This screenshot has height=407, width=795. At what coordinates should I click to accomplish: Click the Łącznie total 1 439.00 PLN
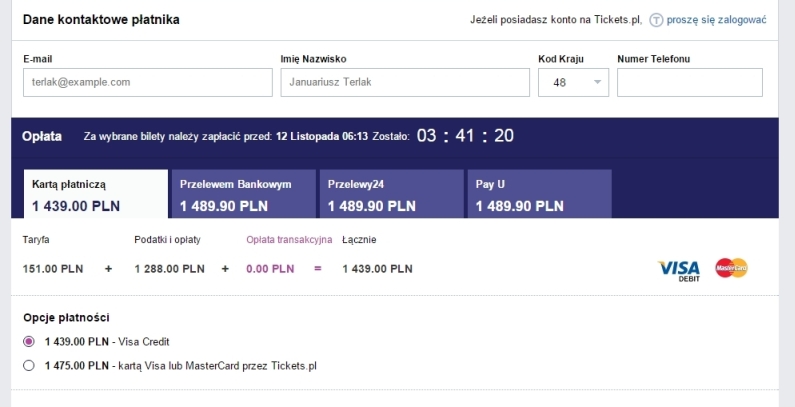(x=377, y=269)
